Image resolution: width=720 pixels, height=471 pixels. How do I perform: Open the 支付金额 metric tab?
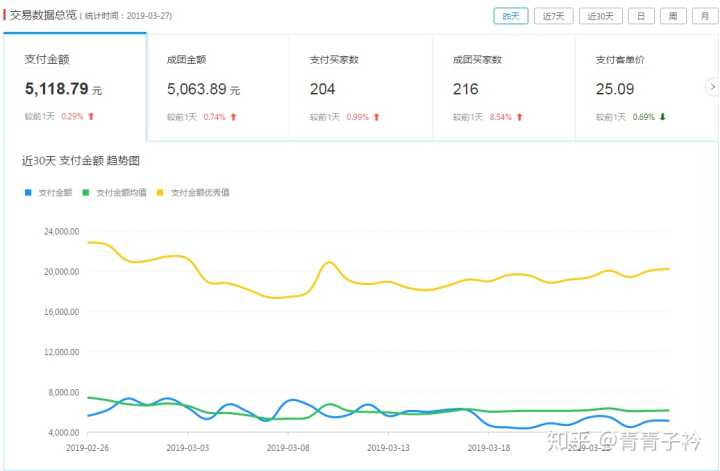[75, 87]
